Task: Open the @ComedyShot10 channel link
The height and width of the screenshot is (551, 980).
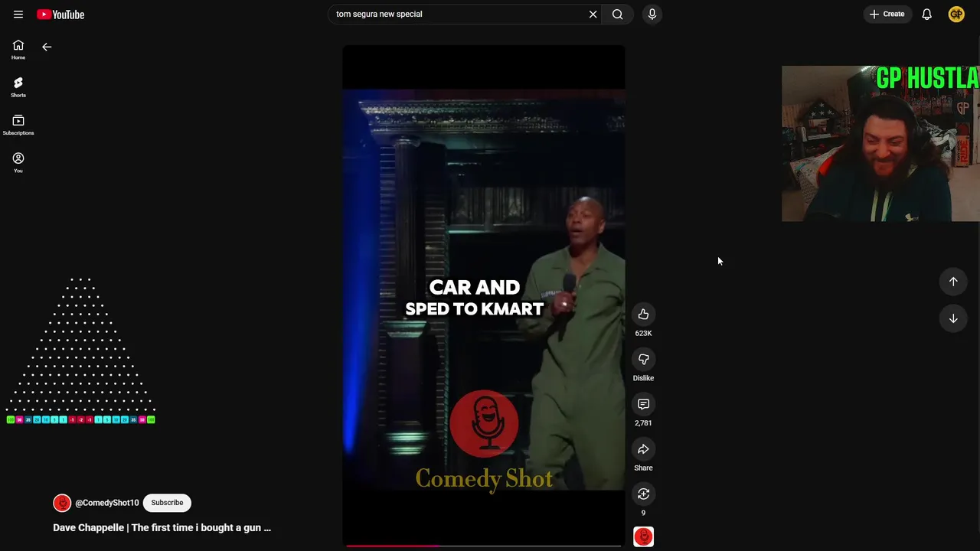Action: click(107, 503)
